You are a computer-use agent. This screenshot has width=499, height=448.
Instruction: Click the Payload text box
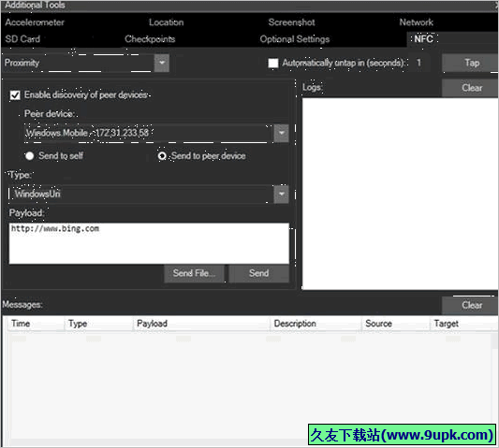(x=149, y=243)
